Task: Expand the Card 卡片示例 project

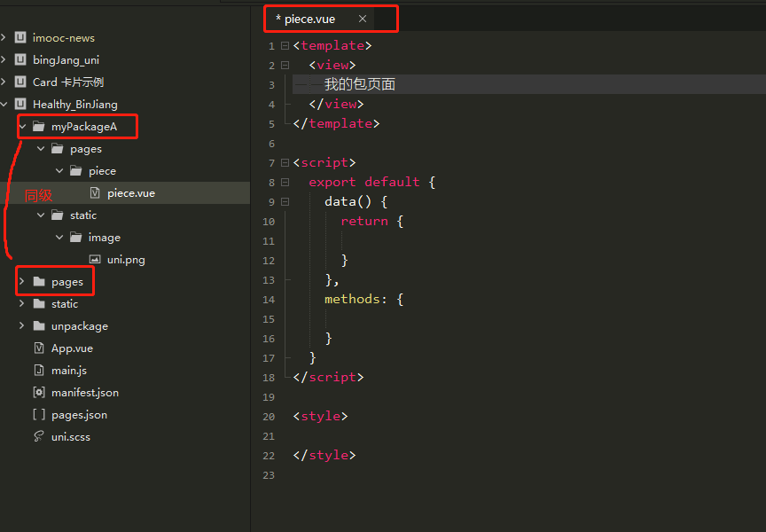Action: (x=4, y=82)
